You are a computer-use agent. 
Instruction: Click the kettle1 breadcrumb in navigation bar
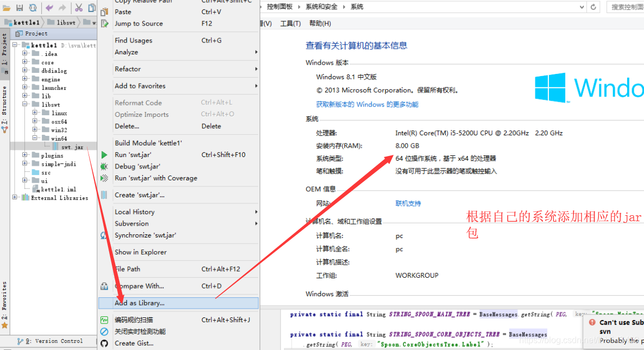coord(23,22)
